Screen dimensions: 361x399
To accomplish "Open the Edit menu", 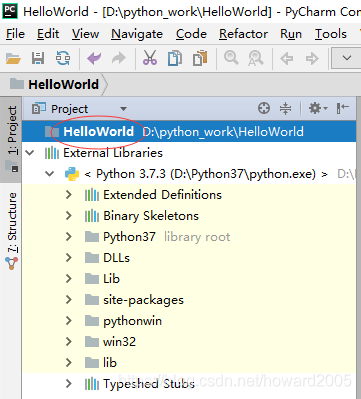I will coord(48,34).
